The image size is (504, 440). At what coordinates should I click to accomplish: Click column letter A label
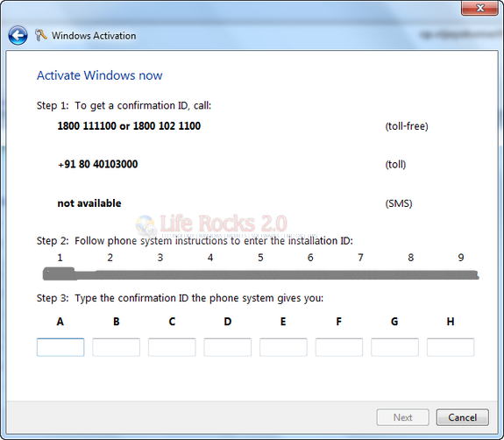tap(60, 322)
